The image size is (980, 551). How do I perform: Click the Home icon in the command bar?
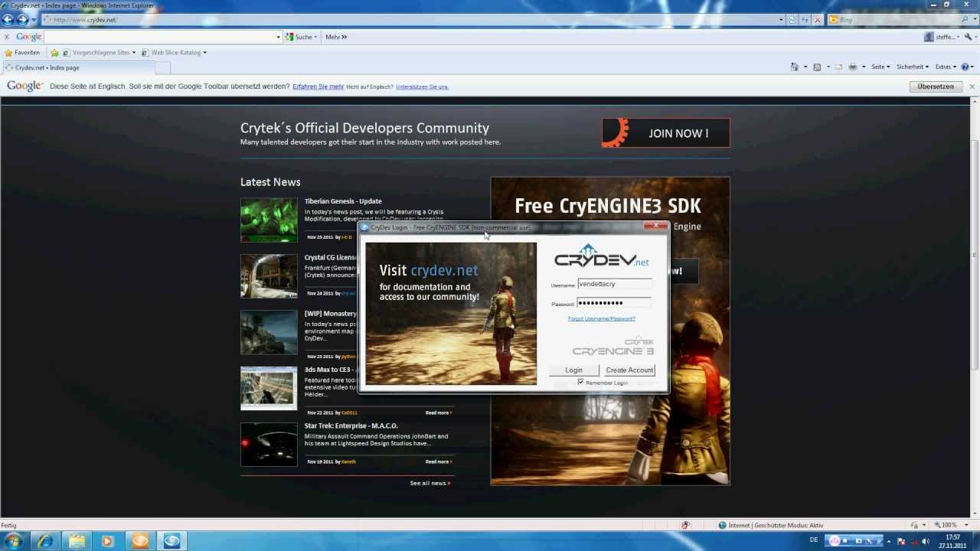(x=795, y=67)
